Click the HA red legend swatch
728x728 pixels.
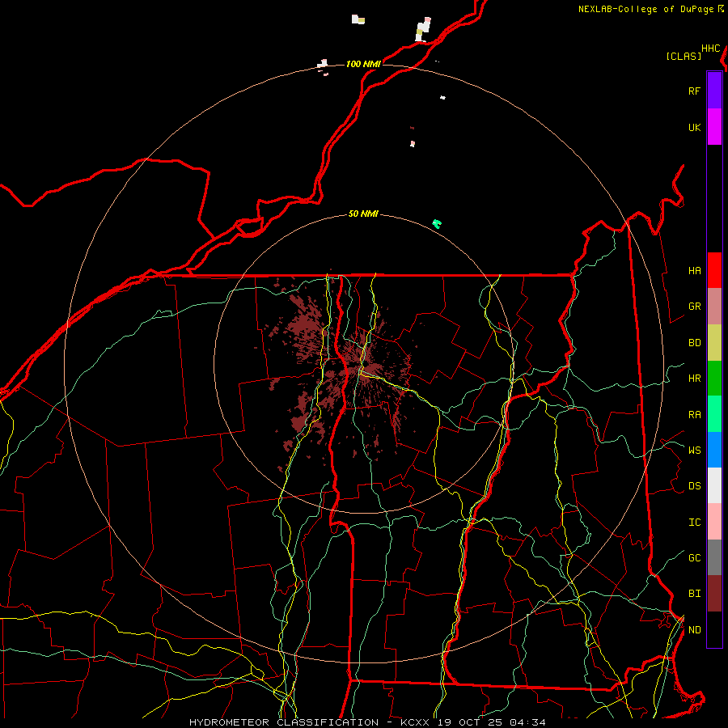714,270
